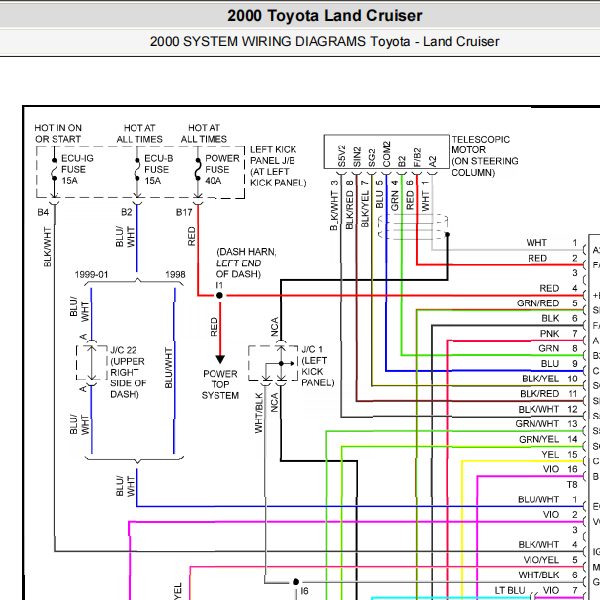Screen dimensions: 600x600
Task: Click the I6 splice label
Action: pyautogui.click(x=304, y=591)
